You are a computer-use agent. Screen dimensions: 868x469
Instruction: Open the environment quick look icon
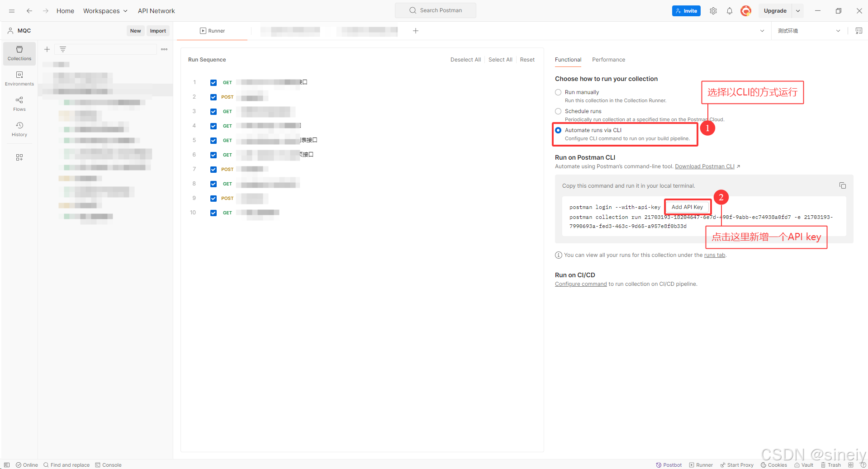pyautogui.click(x=859, y=31)
